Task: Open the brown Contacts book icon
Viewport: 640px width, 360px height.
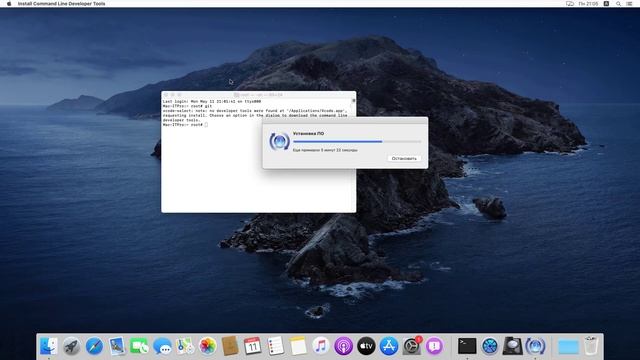Action: (230, 346)
